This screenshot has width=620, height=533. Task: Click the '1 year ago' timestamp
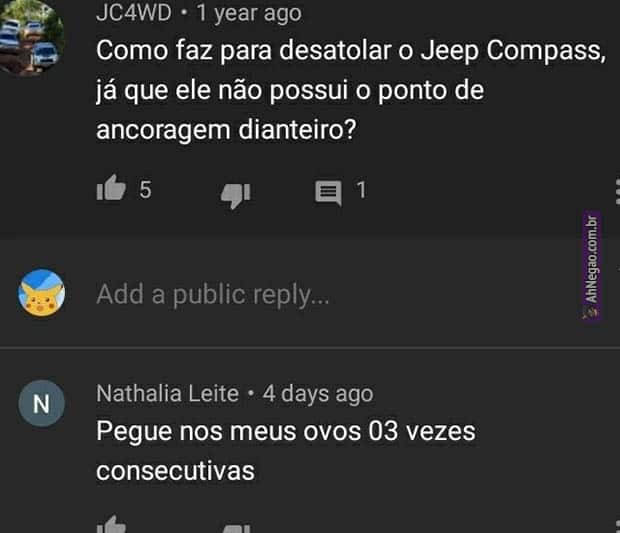(x=249, y=13)
